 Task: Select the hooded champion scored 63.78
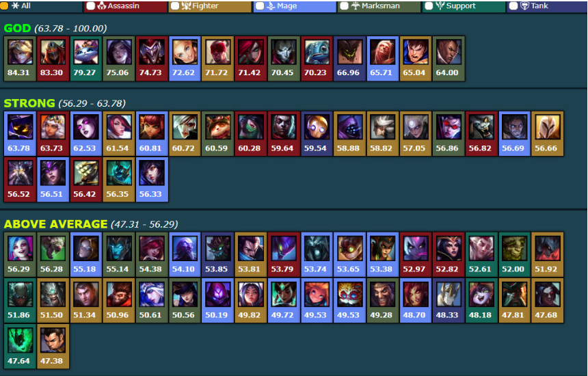(x=20, y=133)
